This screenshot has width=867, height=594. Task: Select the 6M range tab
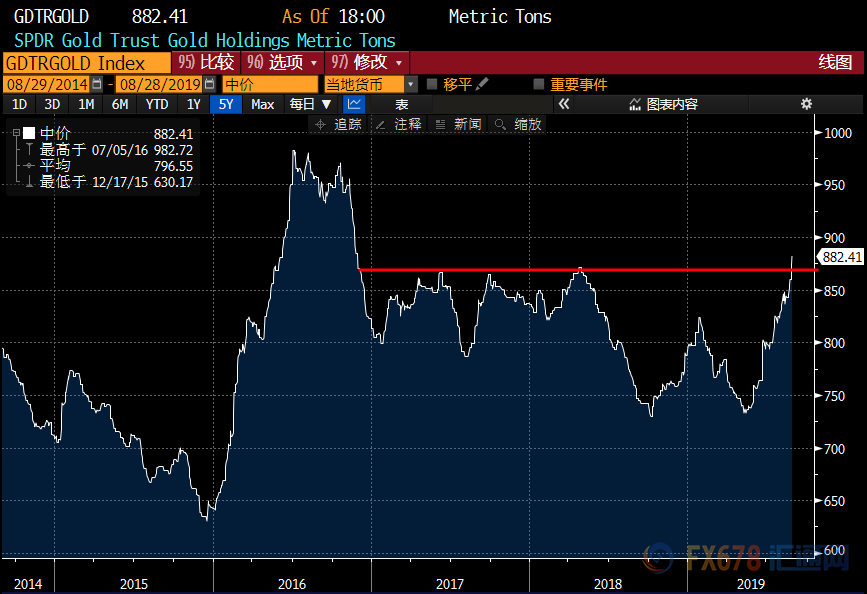120,104
